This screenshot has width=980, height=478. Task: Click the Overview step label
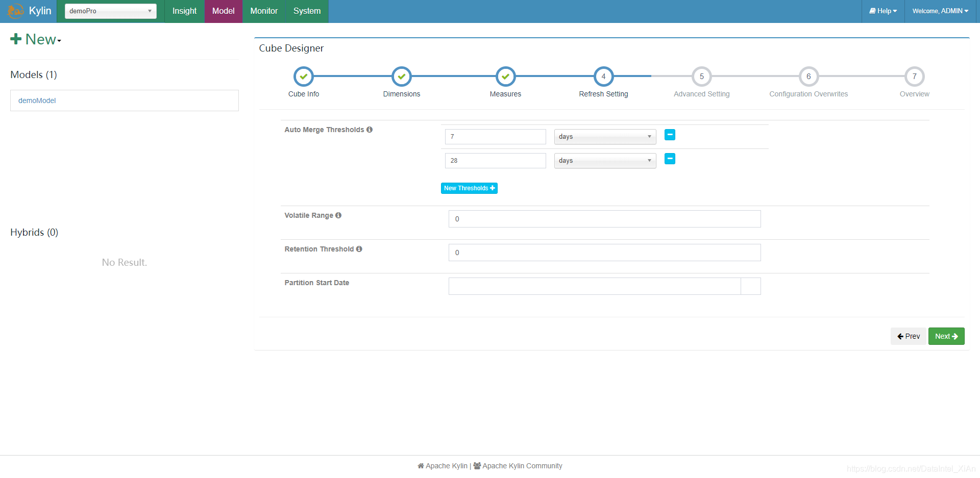(915, 94)
